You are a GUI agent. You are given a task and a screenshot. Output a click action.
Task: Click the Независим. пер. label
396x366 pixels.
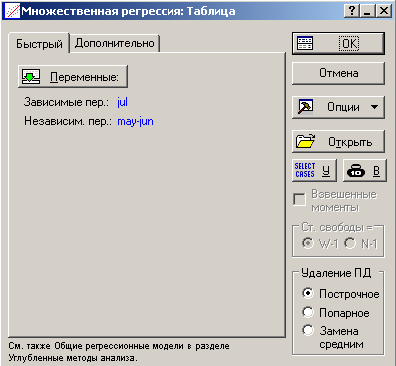67,121
